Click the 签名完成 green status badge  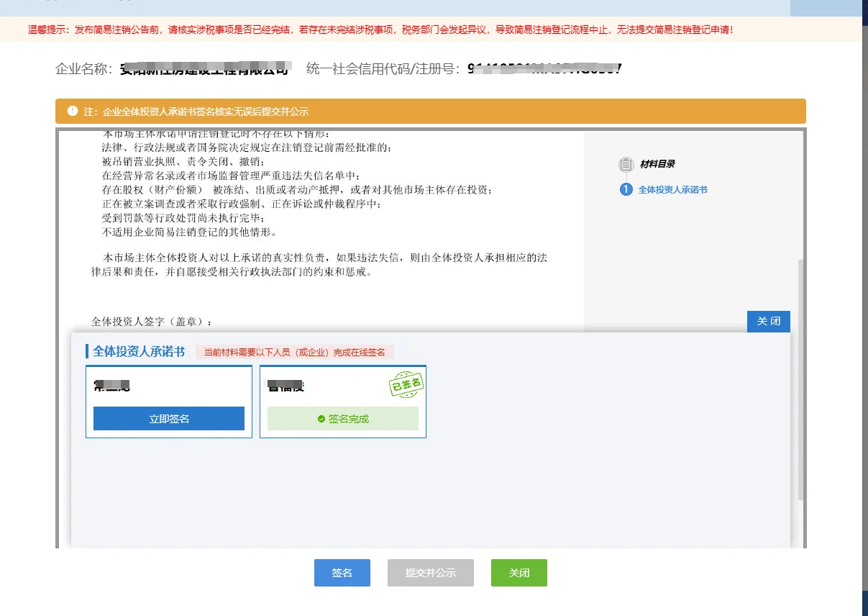[x=343, y=418]
